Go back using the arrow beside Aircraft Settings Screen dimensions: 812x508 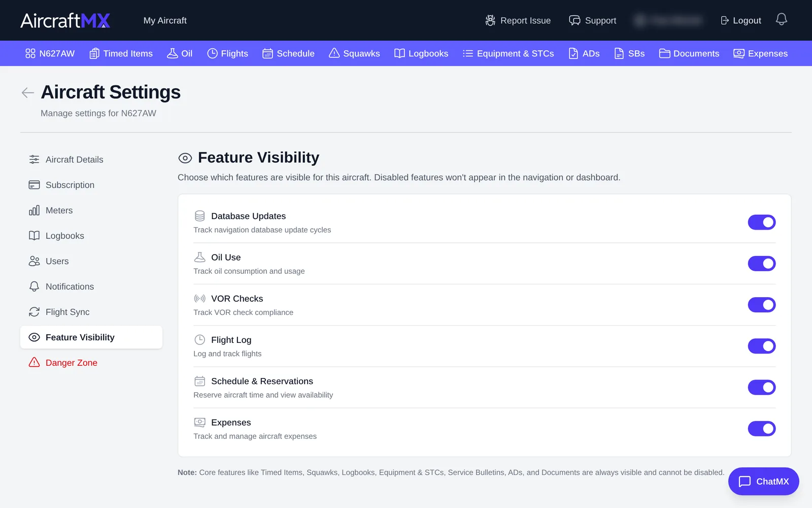(x=28, y=92)
